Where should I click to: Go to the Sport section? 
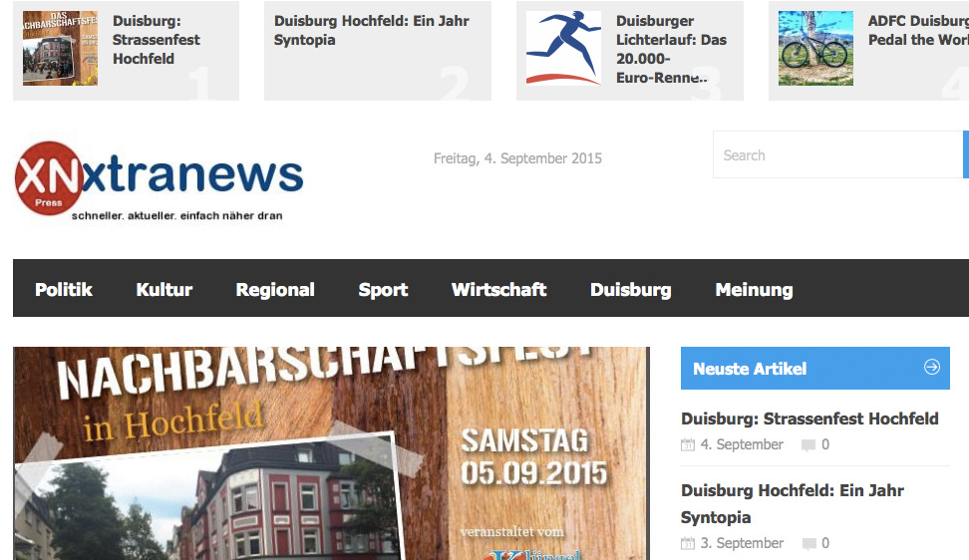pos(383,289)
